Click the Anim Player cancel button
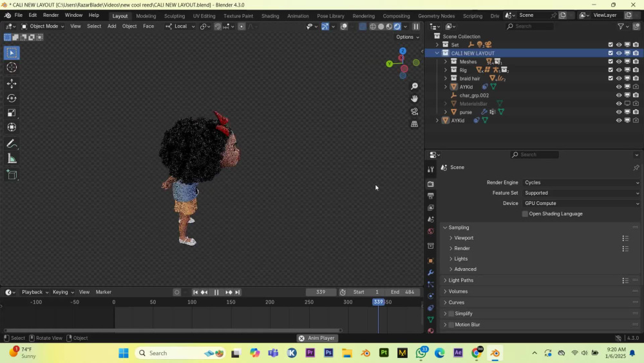 [301, 338]
